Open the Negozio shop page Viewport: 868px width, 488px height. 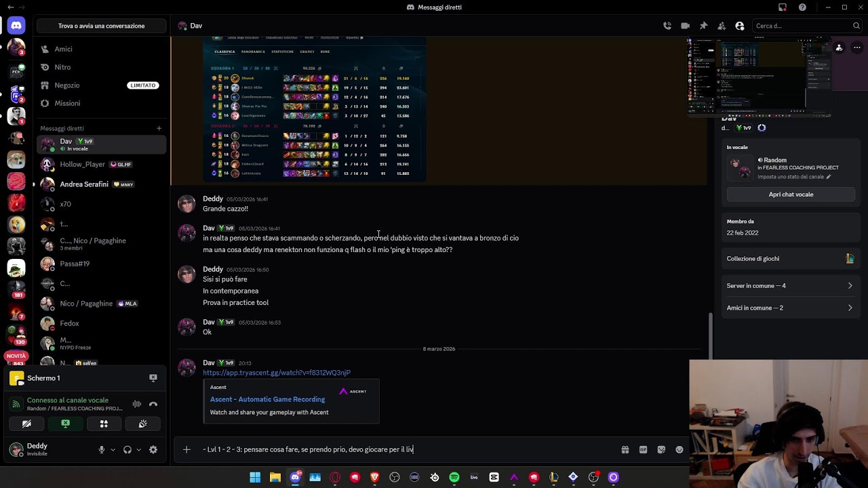tap(101, 85)
